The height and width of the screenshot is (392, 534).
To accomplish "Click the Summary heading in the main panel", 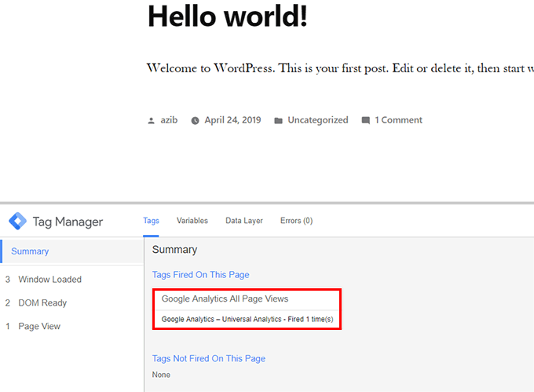I will [174, 250].
